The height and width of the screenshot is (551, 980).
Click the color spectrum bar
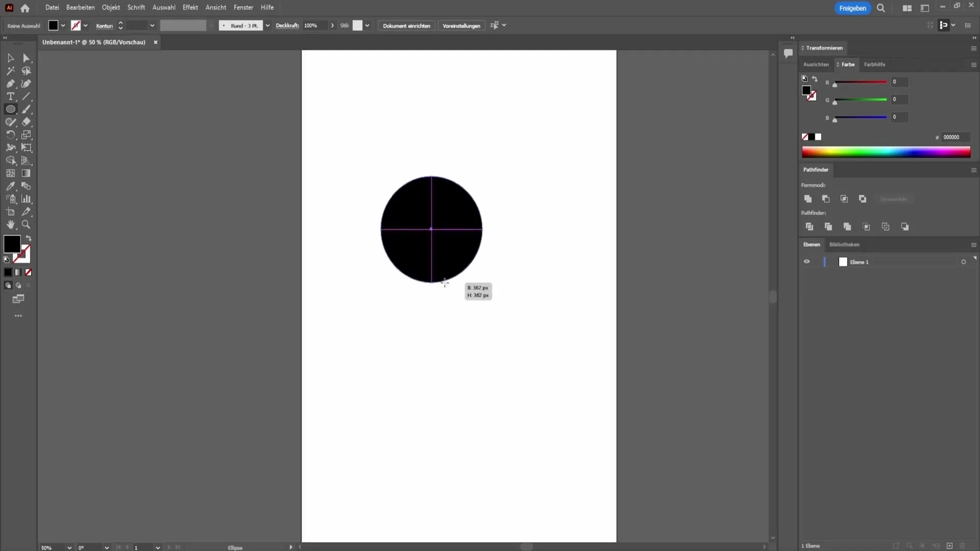click(x=886, y=152)
